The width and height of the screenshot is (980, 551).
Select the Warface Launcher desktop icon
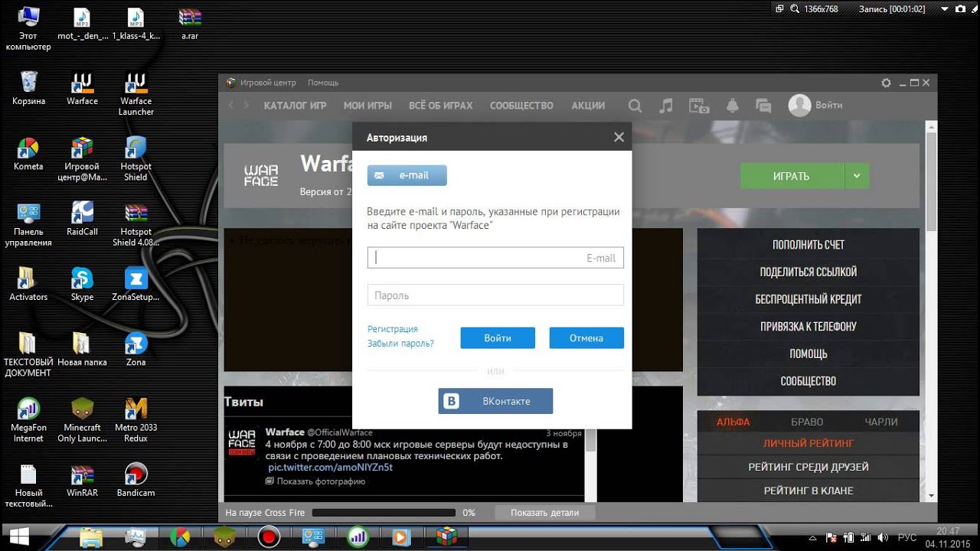(136, 94)
